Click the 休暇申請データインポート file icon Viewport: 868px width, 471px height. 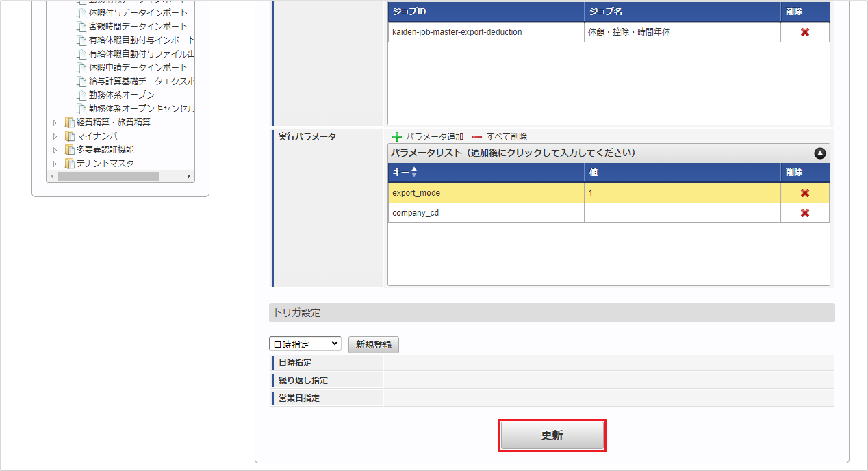(81, 67)
